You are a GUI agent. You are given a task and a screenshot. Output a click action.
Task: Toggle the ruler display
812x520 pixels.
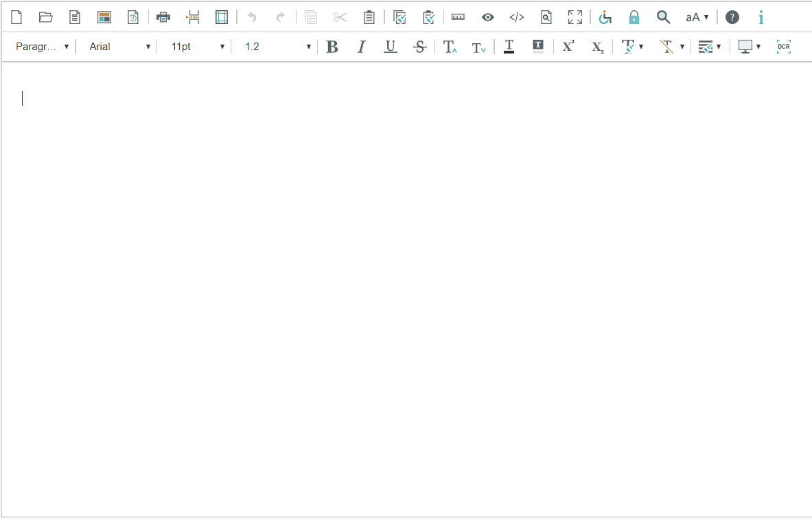[x=459, y=17]
